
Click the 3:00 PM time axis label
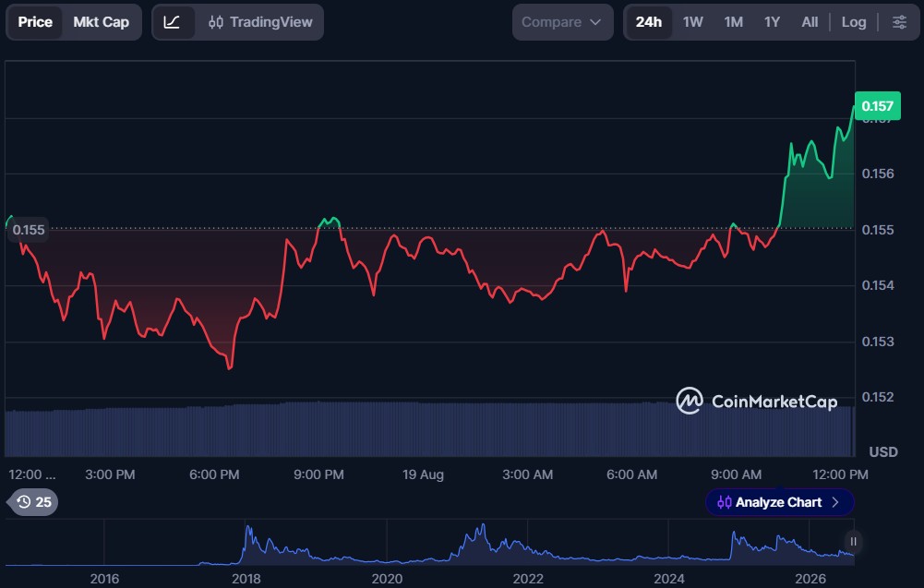coord(110,474)
